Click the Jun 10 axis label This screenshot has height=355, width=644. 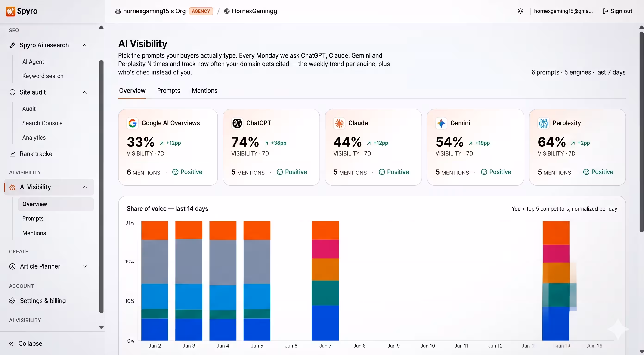(x=427, y=346)
